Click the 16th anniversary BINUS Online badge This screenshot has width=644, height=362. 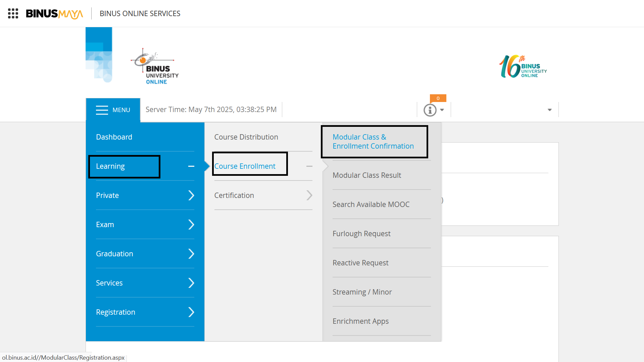pos(523,66)
